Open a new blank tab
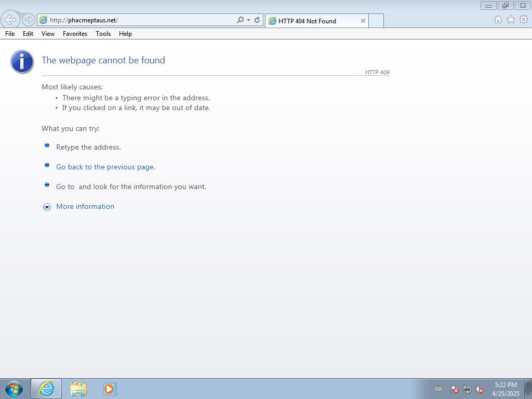 point(376,21)
